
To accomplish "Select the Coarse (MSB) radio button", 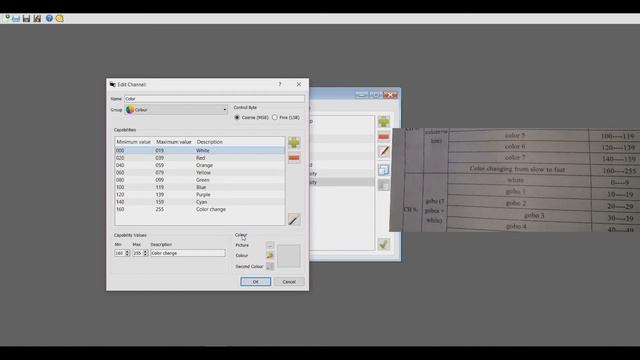I will click(237, 118).
